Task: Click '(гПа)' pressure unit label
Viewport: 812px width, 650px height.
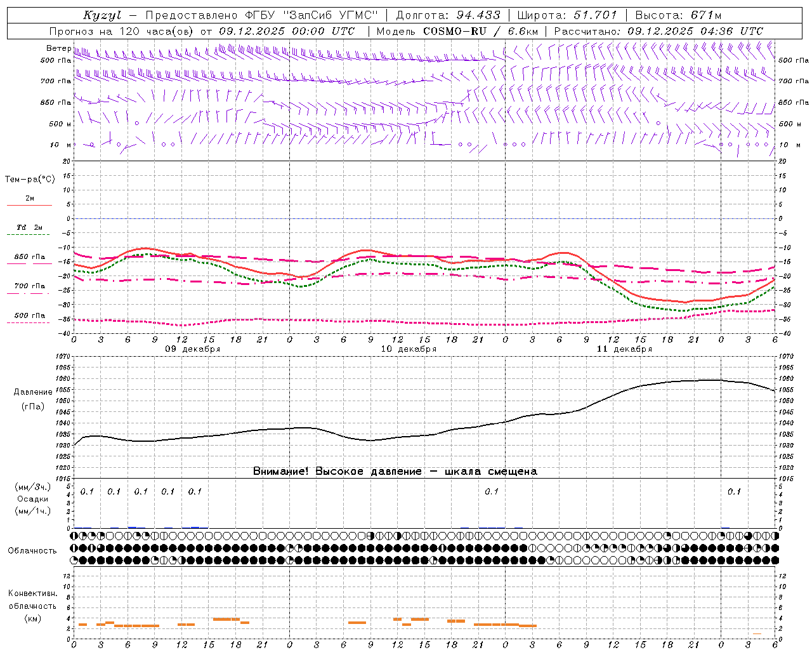Action: pos(33,407)
